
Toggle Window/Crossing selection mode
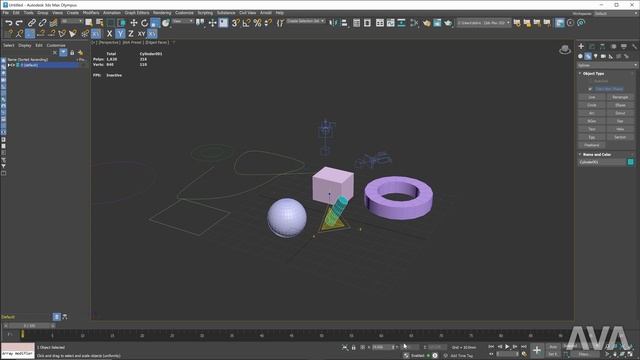pos(121,23)
